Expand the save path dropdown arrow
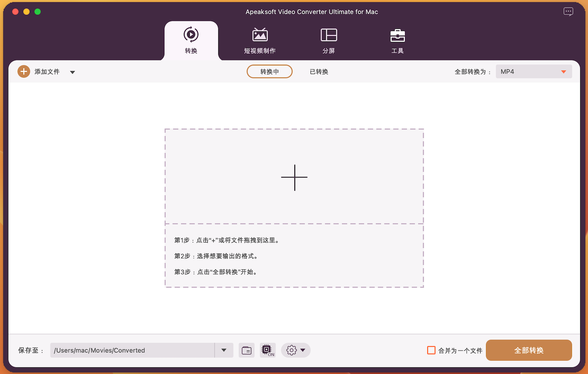Viewport: 588px width, 374px height. tap(224, 351)
